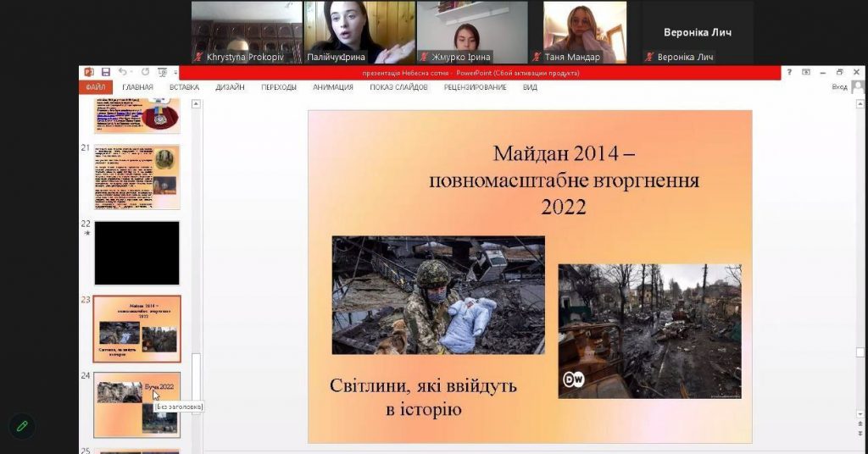The width and height of the screenshot is (868, 454).
Task: Click the Save icon in quick access toolbar
Action: point(106,73)
